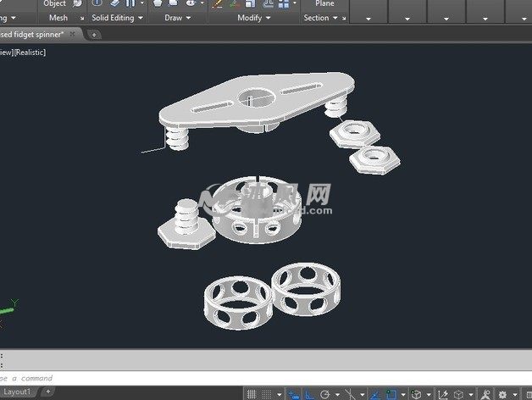Click the 3D object snap cube icon
532x400 pixels.
click(418, 394)
